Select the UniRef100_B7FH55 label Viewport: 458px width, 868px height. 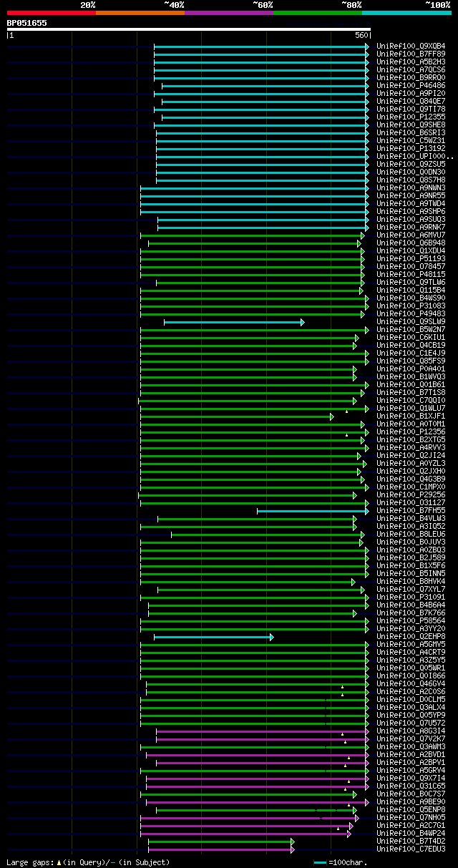click(411, 511)
